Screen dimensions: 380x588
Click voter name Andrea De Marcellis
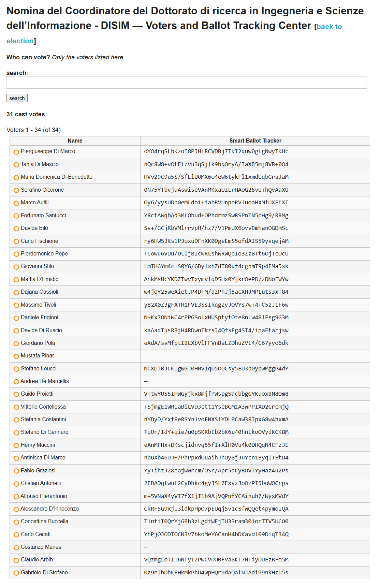click(45, 381)
